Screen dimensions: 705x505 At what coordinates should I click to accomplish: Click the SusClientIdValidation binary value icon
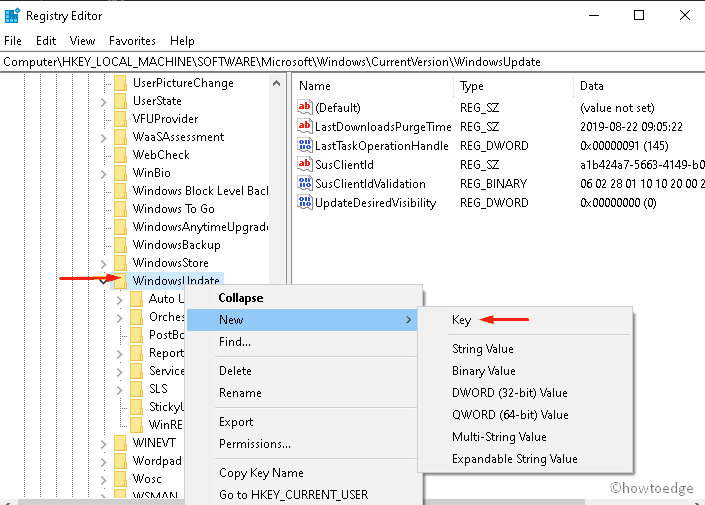305,184
